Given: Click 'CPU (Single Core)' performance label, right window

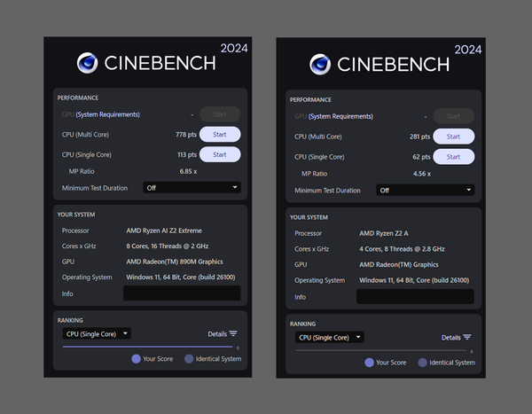Looking at the screenshot, I should (x=319, y=157).
